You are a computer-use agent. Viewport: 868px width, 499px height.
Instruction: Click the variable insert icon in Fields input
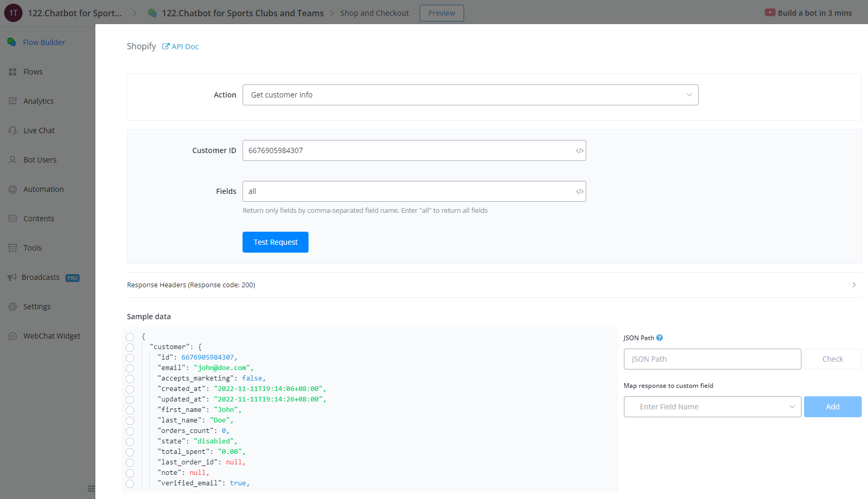[579, 191]
